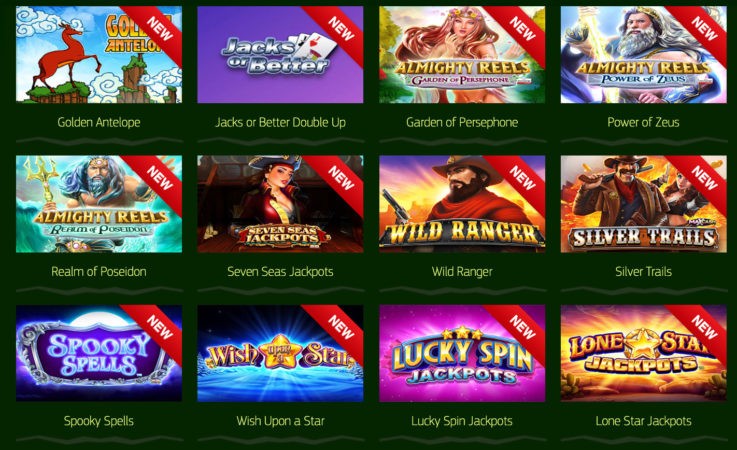The height and width of the screenshot is (450, 737).
Task: Follow the Garden of Persephone text link
Action: point(462,122)
